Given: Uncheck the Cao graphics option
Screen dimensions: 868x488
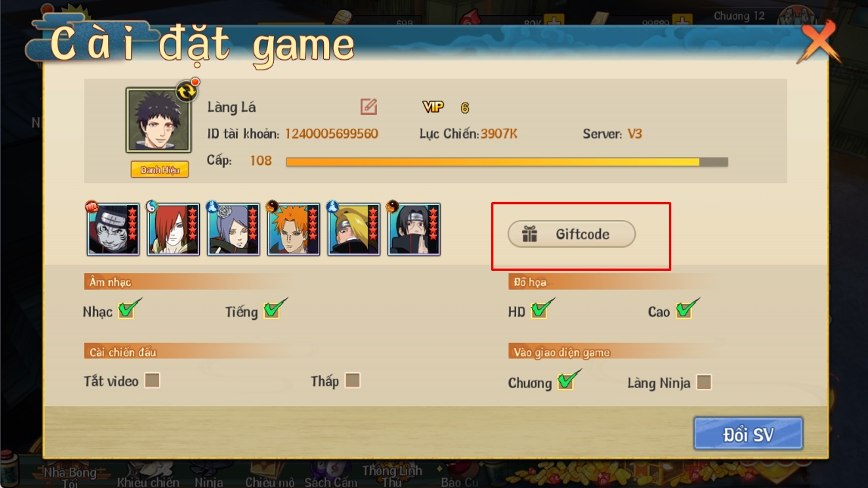Looking at the screenshot, I should (x=686, y=309).
